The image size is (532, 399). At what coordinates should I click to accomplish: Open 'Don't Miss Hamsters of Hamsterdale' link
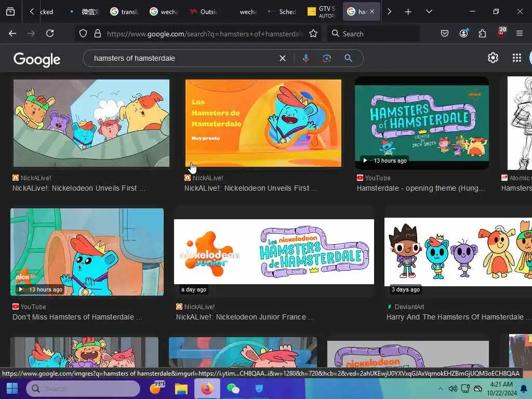point(77,317)
